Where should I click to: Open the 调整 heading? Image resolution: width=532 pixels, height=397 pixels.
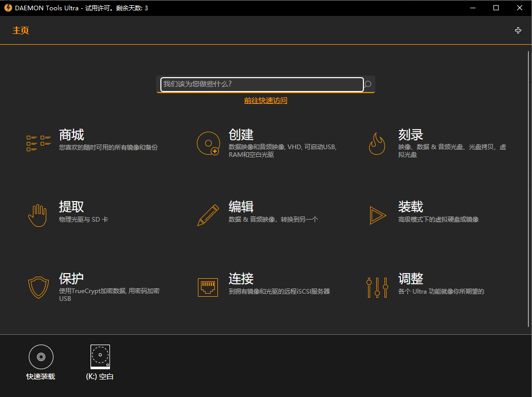[411, 279]
